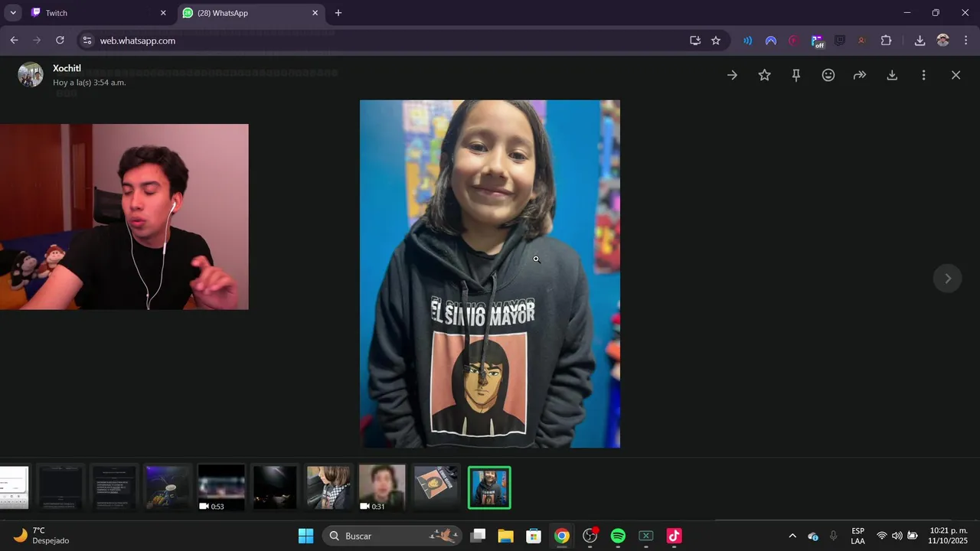Bookmark this page with star icon
The width and height of the screenshot is (980, 551).
[x=716, y=41]
